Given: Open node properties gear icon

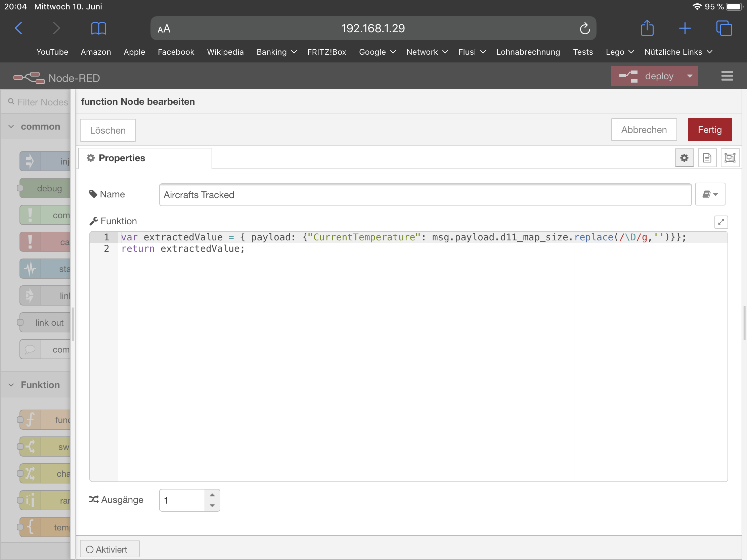Looking at the screenshot, I should pos(684,158).
